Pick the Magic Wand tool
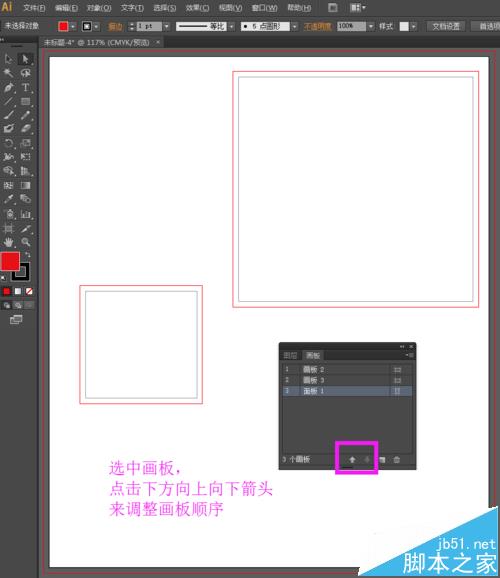500x578 pixels. 8,73
